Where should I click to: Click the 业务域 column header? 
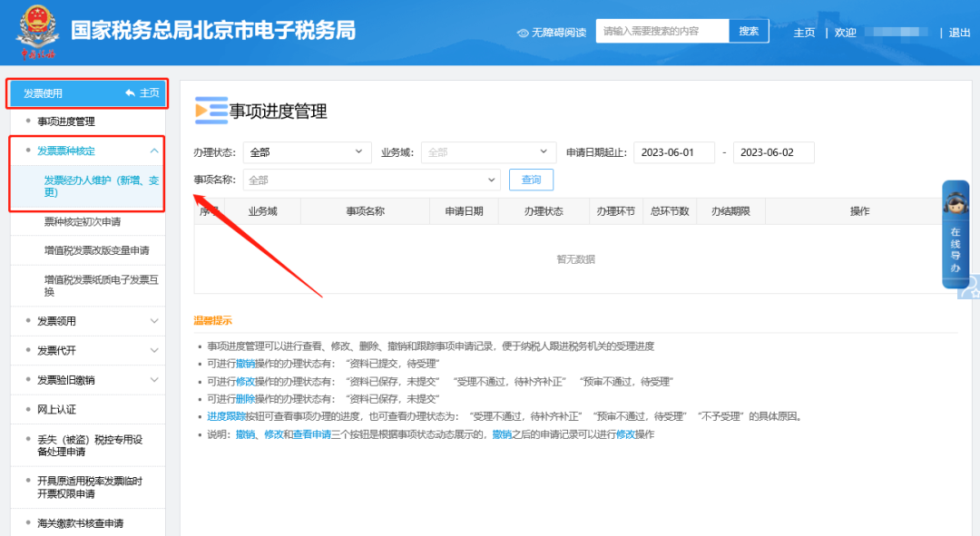click(x=262, y=211)
